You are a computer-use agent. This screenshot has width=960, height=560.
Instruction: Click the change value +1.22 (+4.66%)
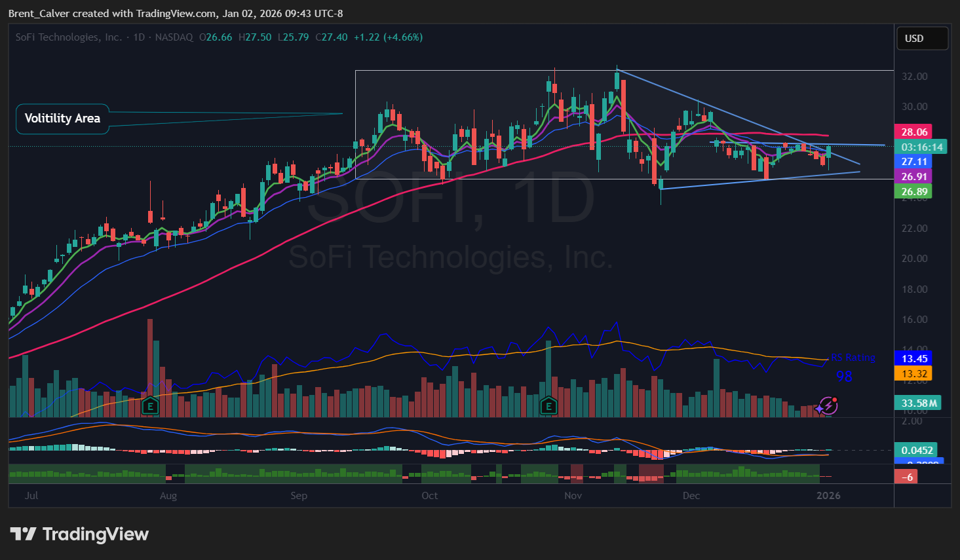(x=388, y=37)
